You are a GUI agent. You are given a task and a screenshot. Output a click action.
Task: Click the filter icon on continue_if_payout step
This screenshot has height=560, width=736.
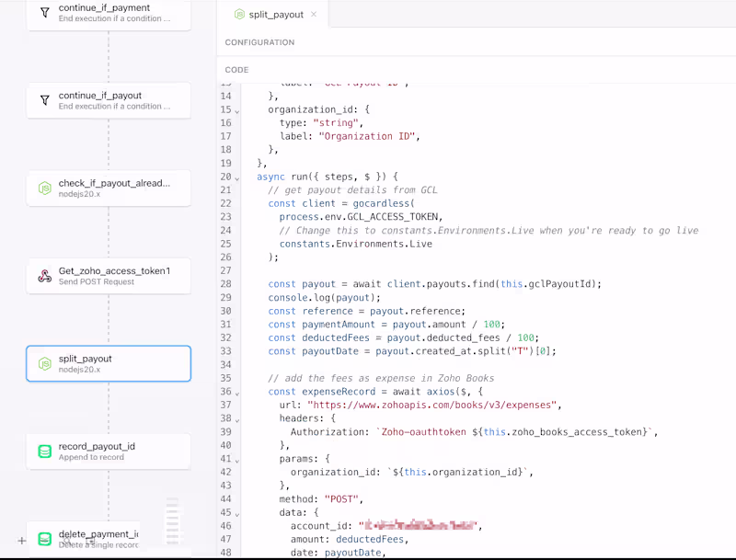44,100
